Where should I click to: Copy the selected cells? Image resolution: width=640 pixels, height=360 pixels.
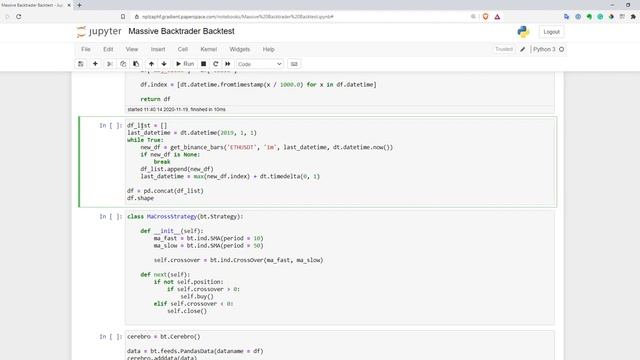click(x=123, y=64)
